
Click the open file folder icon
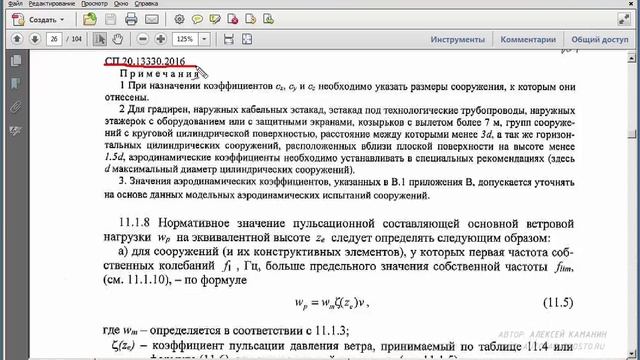tap(89, 19)
